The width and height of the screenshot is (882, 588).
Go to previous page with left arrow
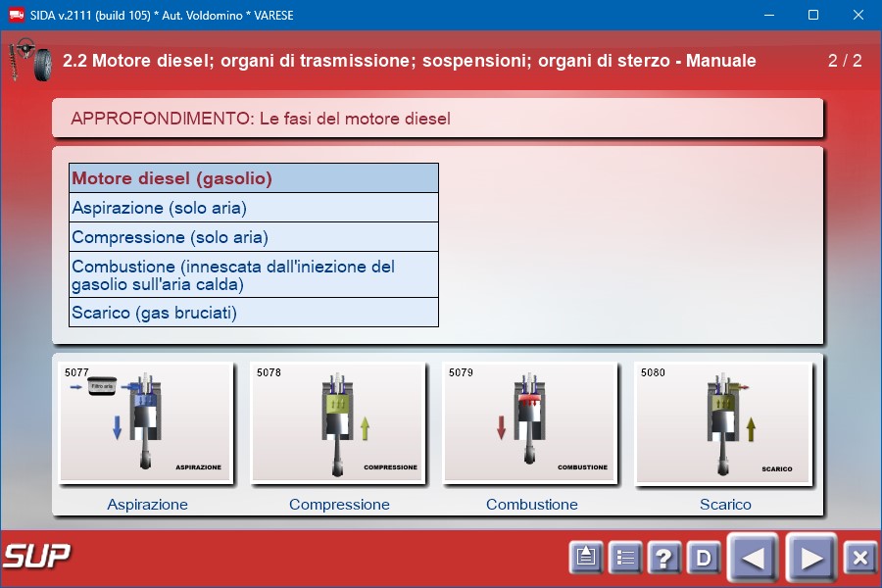pyautogui.click(x=753, y=559)
